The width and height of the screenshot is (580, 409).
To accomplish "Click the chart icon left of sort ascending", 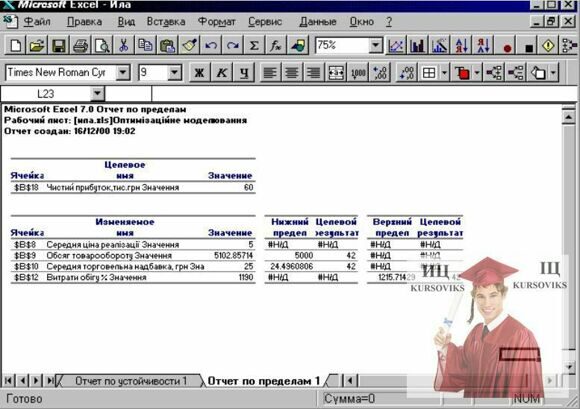I will [x=439, y=46].
